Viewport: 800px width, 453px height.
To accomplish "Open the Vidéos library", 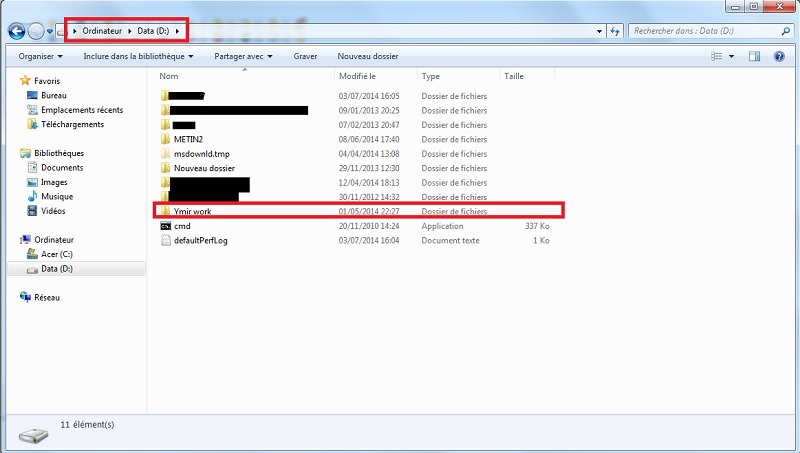I will point(53,211).
